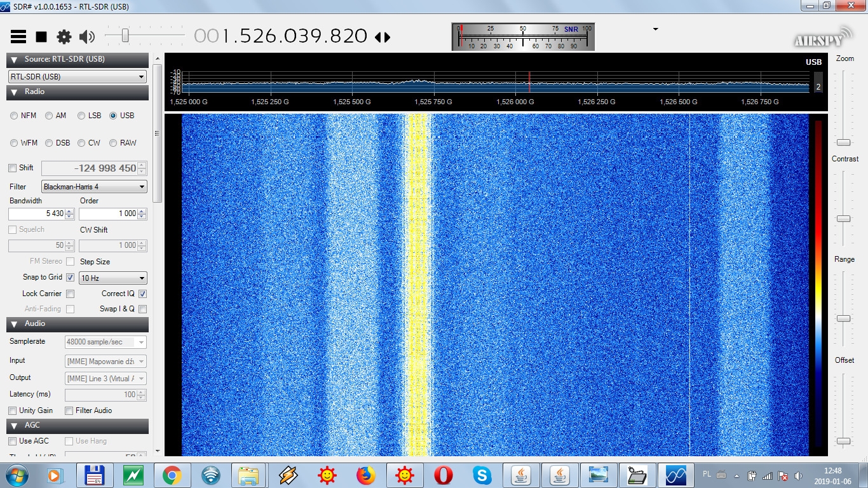Select LSB demodulation mode
Viewport: 868px width, 488px height.
point(81,116)
